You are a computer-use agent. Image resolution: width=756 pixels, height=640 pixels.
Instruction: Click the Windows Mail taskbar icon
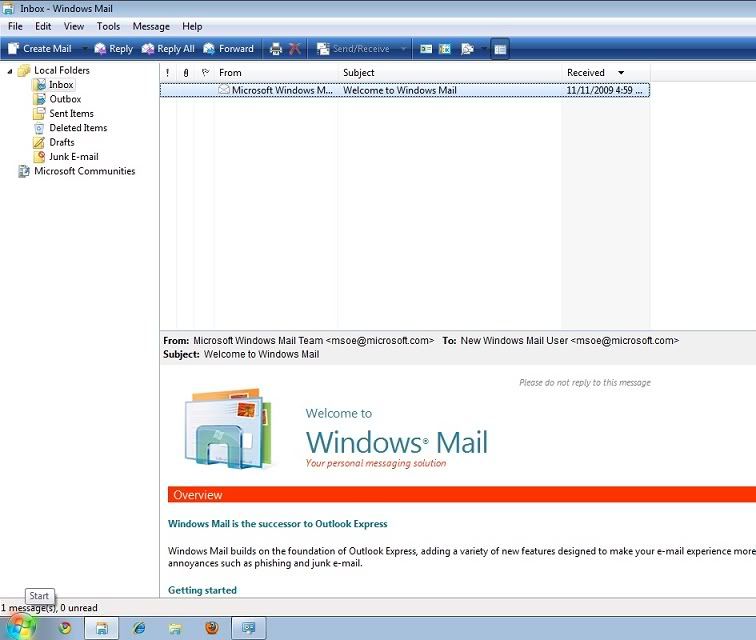(x=102, y=628)
